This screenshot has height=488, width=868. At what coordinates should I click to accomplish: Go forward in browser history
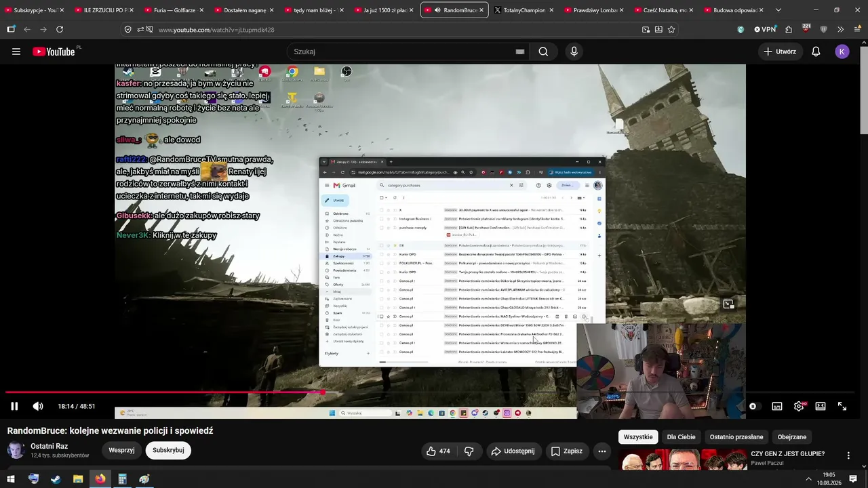pos(43,30)
